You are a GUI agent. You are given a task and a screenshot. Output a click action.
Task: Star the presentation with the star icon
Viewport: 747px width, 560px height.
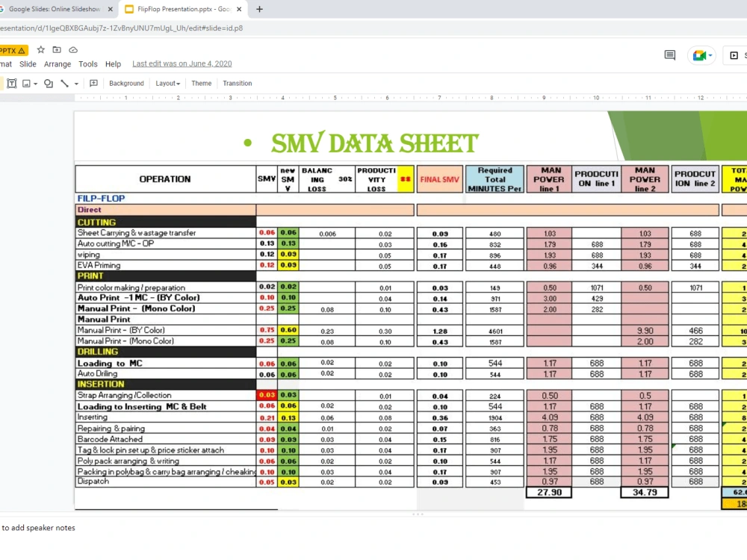pyautogui.click(x=41, y=49)
